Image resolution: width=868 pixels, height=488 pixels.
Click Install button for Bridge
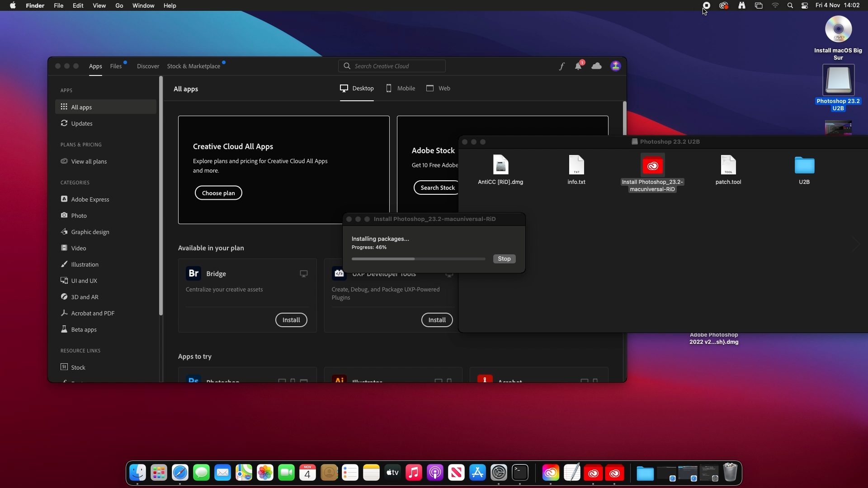click(x=291, y=320)
